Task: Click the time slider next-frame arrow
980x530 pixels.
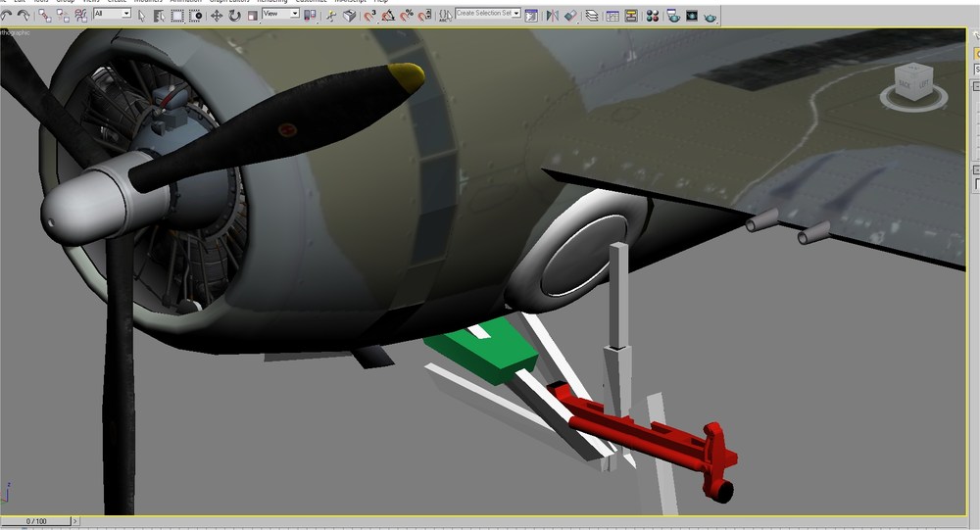Action: tap(75, 521)
